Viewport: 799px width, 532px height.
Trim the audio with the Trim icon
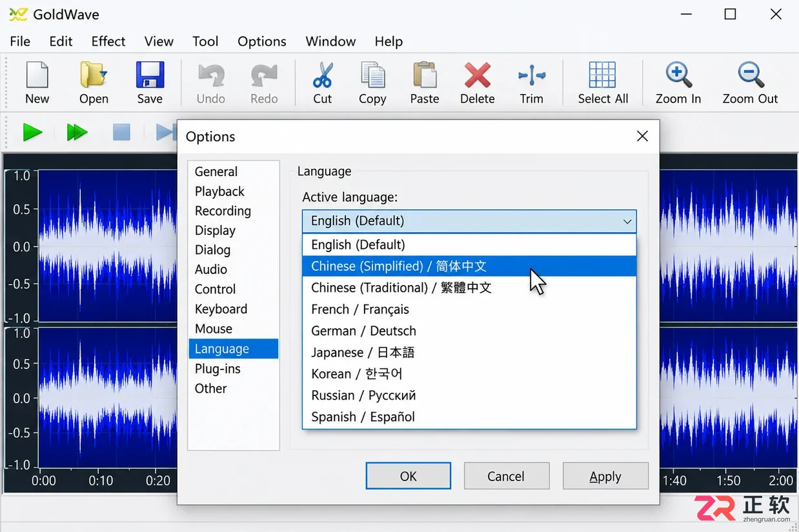(x=532, y=75)
